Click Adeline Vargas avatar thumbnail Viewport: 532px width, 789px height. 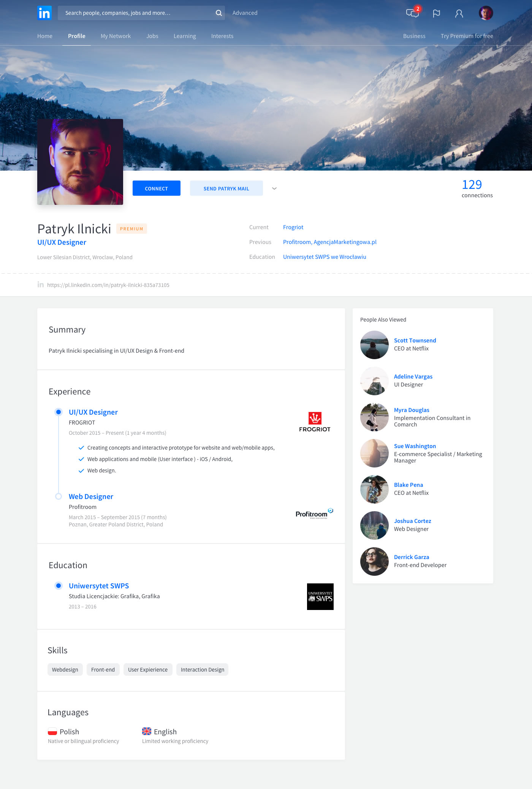tap(374, 381)
